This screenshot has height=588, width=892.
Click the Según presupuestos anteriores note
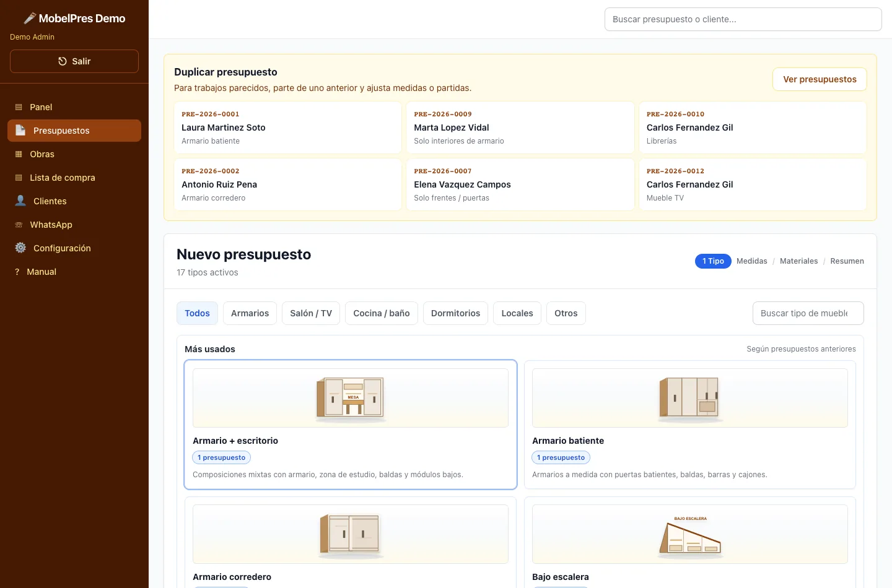(802, 349)
